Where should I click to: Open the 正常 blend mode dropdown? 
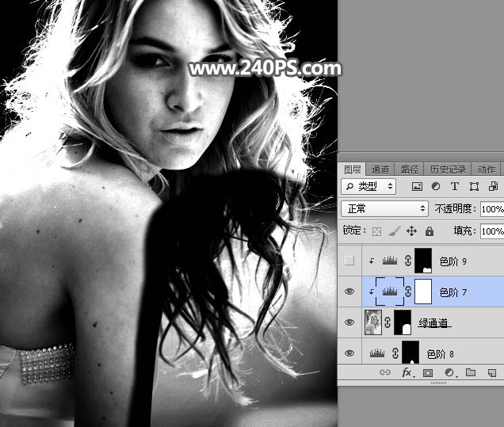point(385,209)
